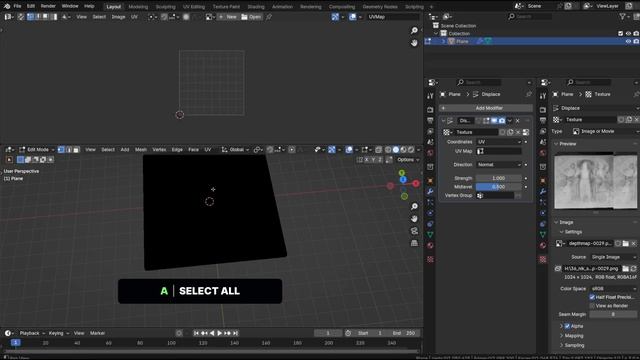Open Object orange square tab in left properties

[430, 181]
